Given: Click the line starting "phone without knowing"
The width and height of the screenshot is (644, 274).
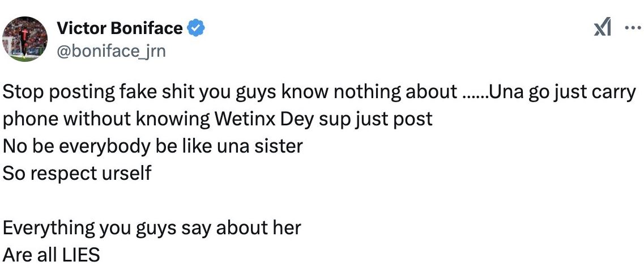Looking at the screenshot, I should (x=217, y=119).
